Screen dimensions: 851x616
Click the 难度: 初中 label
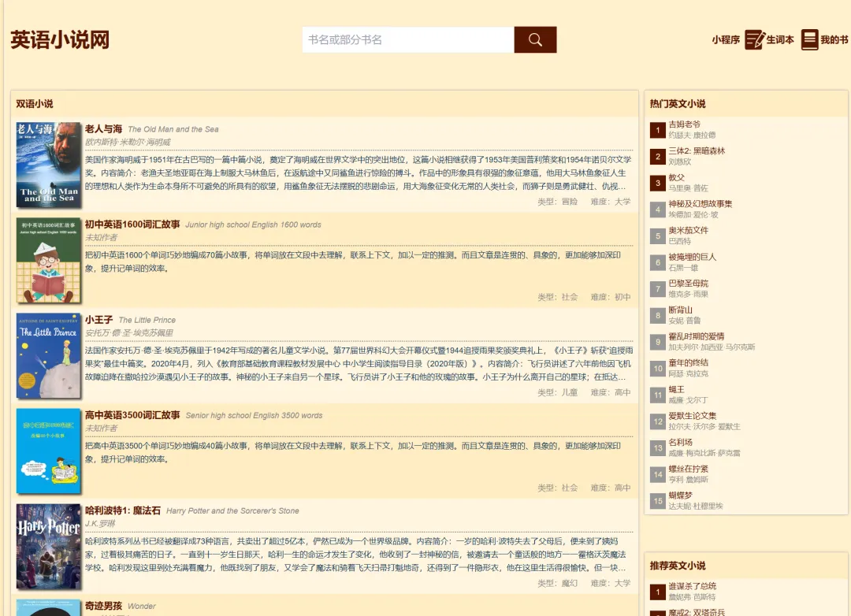point(611,297)
